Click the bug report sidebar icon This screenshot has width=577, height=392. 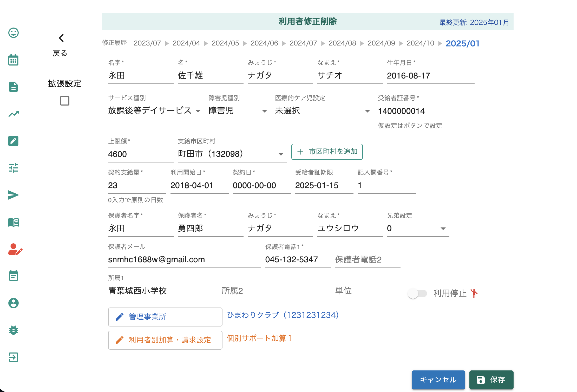click(x=14, y=330)
